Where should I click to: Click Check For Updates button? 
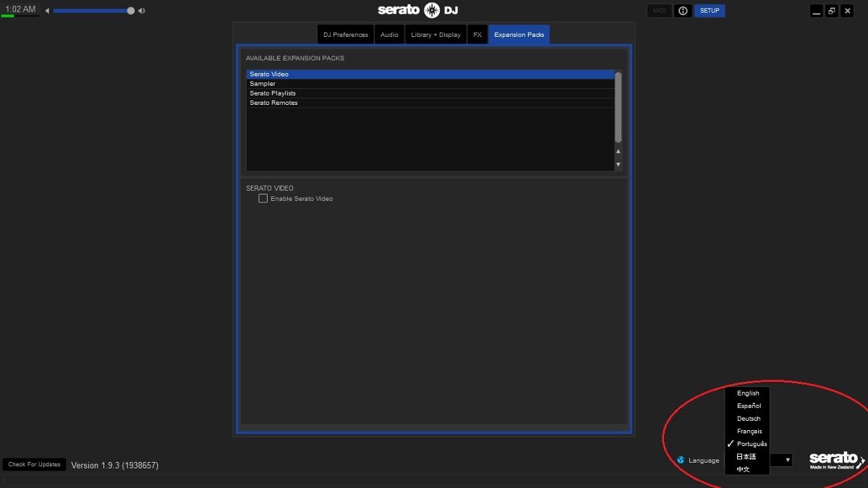click(34, 464)
